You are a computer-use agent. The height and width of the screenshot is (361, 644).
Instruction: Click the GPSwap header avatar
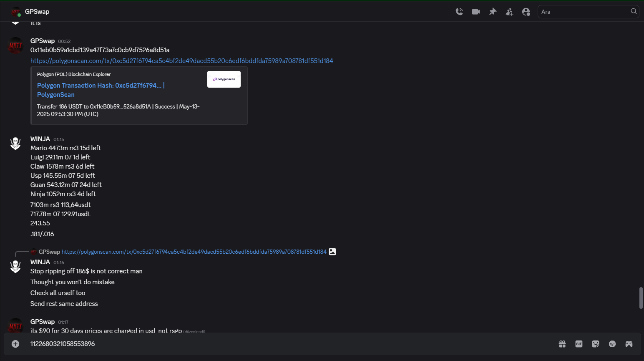click(x=16, y=12)
